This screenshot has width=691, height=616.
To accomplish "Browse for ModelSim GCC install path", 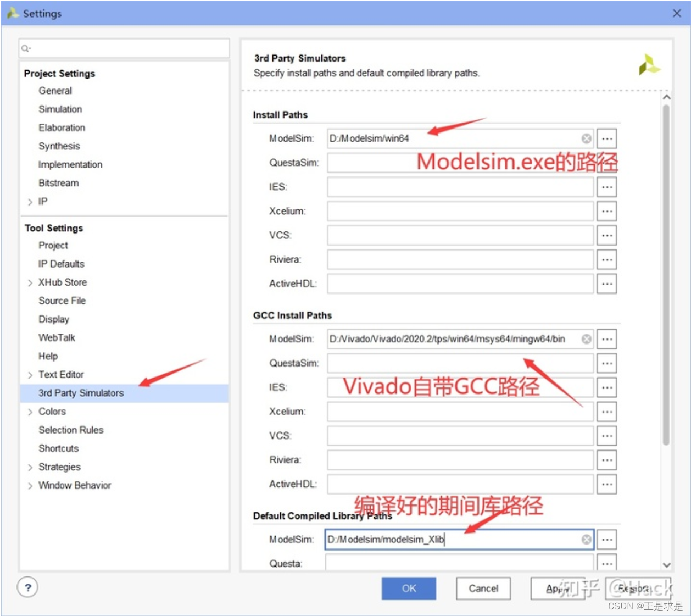I will 607,339.
